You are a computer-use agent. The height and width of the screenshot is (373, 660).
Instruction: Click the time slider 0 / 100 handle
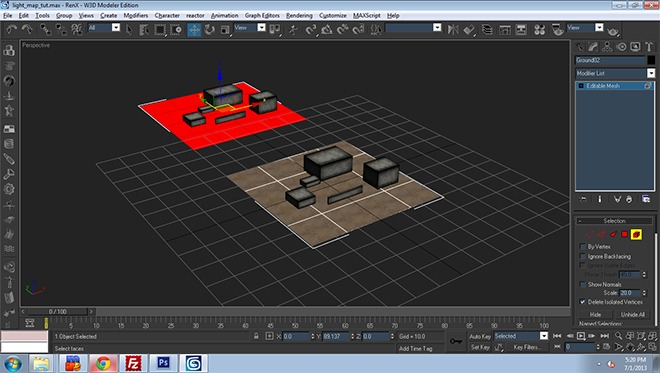click(57, 312)
